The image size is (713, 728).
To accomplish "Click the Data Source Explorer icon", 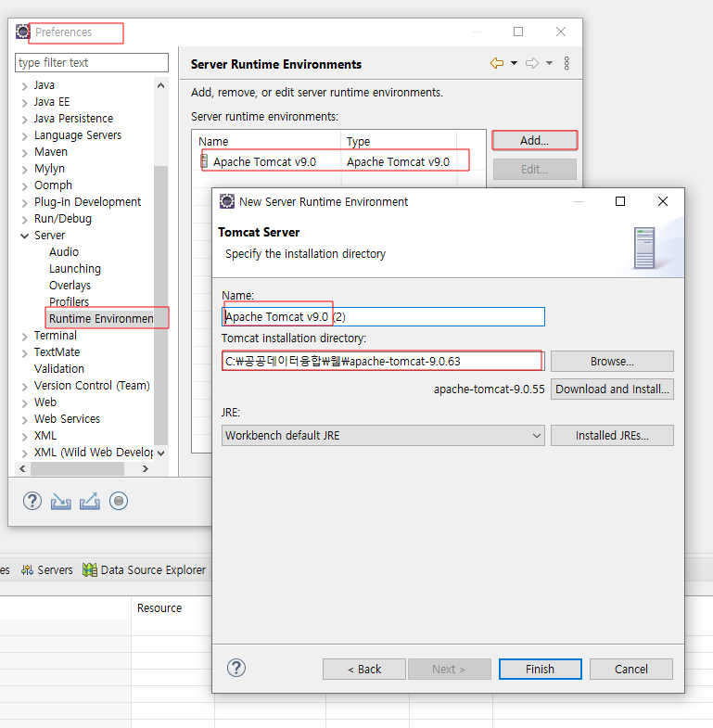I will point(90,569).
